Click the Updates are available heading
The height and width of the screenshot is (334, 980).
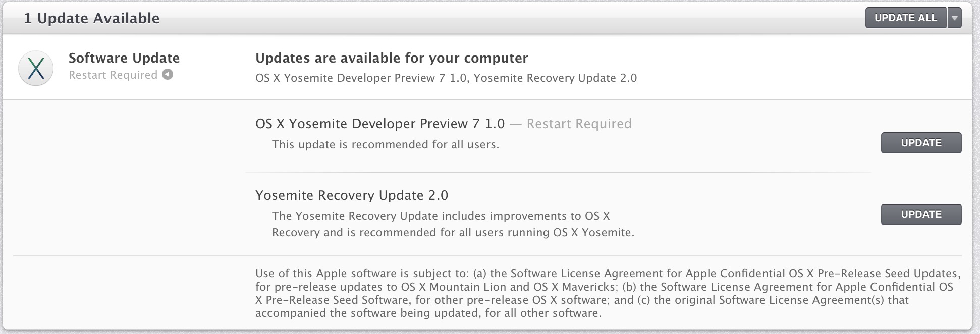[x=391, y=58]
